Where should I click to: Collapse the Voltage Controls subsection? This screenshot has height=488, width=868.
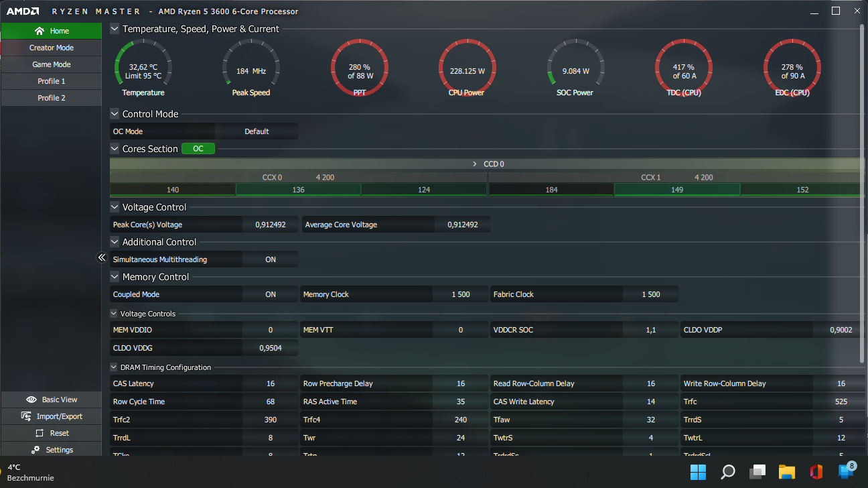coord(114,314)
